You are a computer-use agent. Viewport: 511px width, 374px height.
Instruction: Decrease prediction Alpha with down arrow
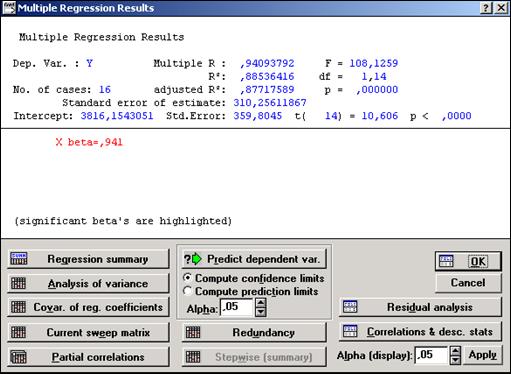tap(261, 312)
